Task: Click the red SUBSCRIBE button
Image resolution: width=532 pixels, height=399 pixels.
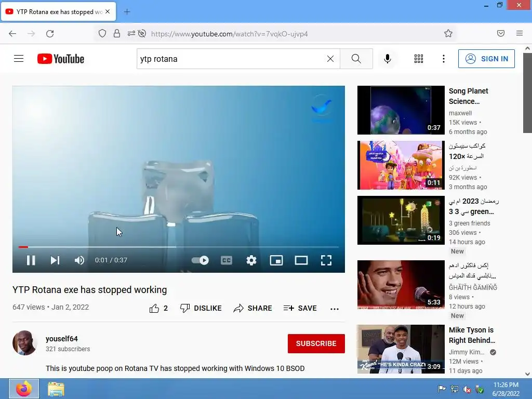Action: tap(316, 343)
